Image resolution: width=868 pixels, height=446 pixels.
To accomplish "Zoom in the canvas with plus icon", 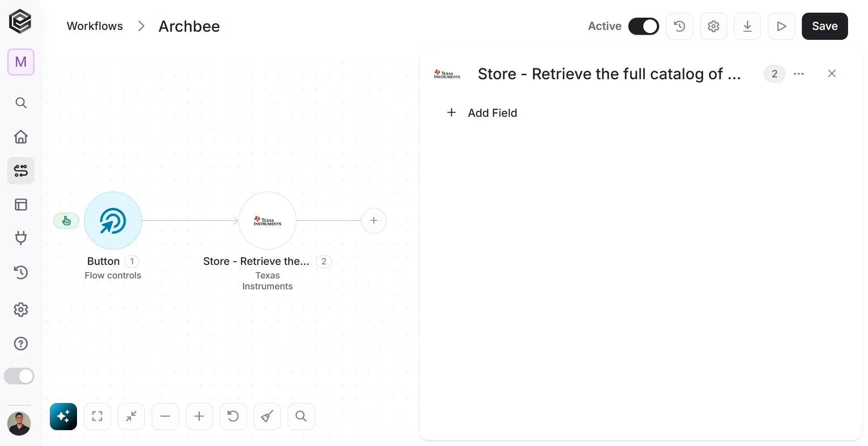I will coord(199,416).
